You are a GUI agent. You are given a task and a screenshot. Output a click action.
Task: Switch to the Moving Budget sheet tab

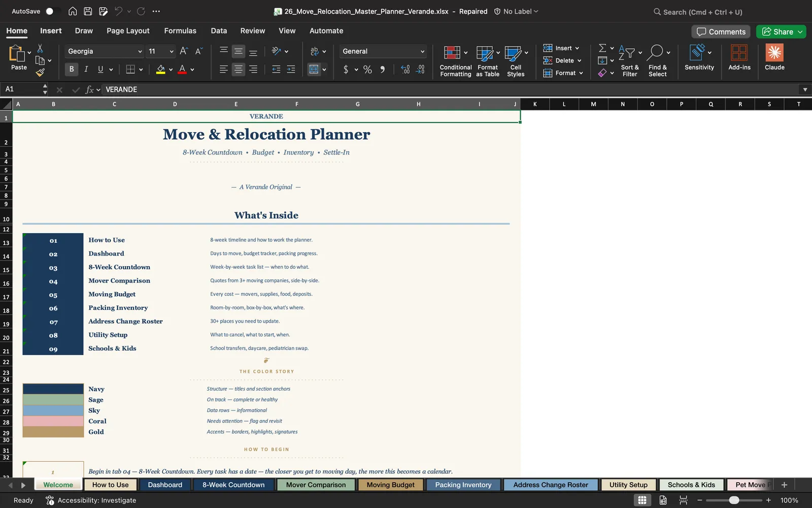[x=391, y=485]
